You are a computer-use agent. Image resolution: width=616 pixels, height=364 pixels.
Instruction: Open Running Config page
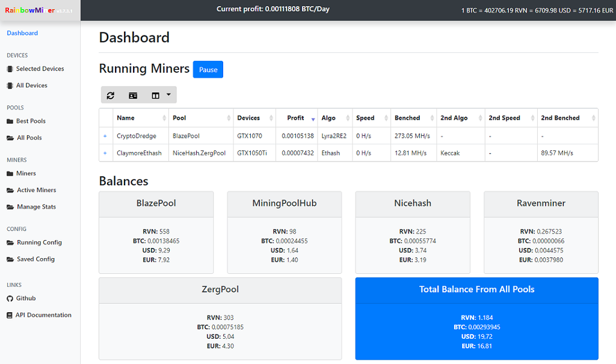pos(39,242)
